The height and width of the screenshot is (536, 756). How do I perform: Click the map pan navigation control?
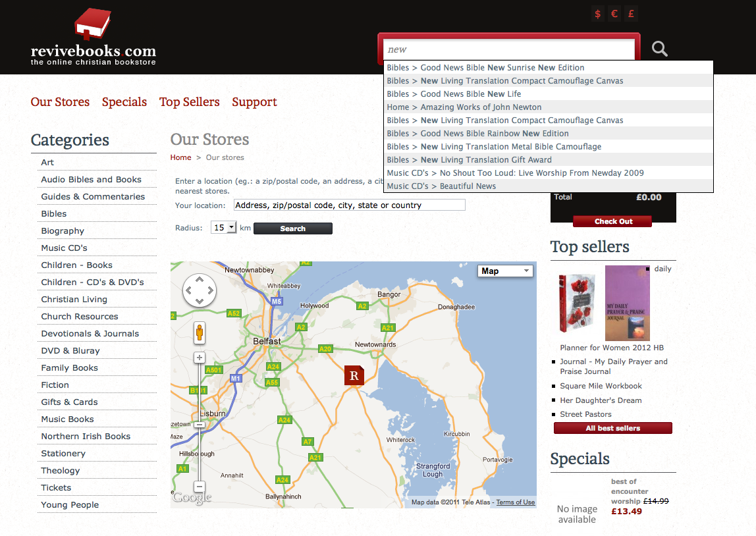tap(200, 290)
